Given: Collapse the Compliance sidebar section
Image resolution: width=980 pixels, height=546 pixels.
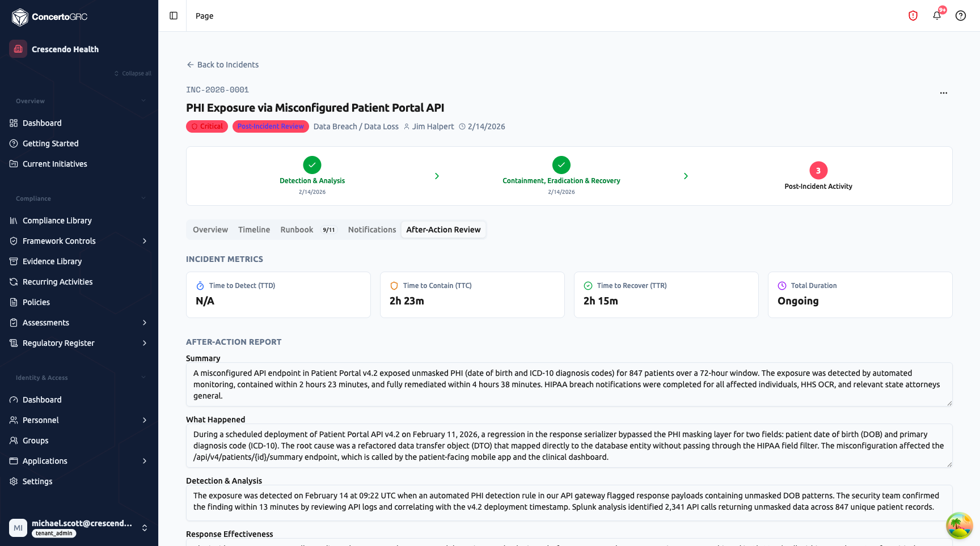Looking at the screenshot, I should pos(143,198).
